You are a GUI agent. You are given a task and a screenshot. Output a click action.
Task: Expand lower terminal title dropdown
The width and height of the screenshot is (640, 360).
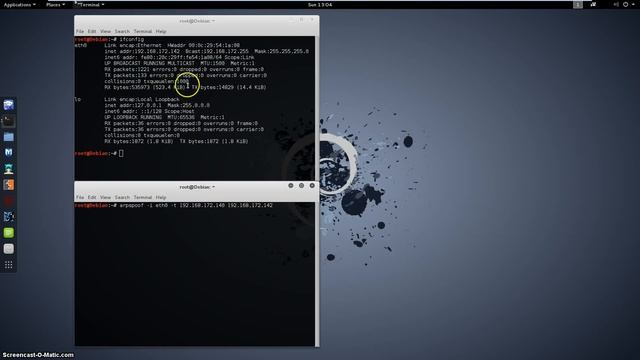point(197,187)
